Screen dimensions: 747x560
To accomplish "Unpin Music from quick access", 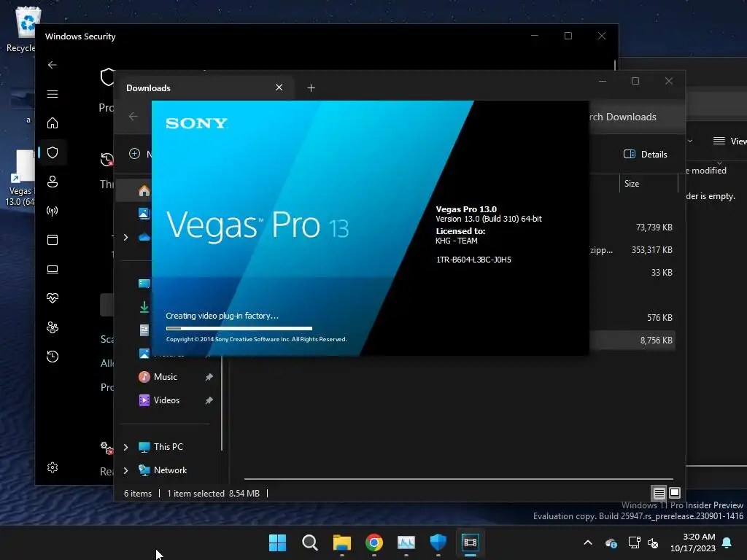I will 209,377.
